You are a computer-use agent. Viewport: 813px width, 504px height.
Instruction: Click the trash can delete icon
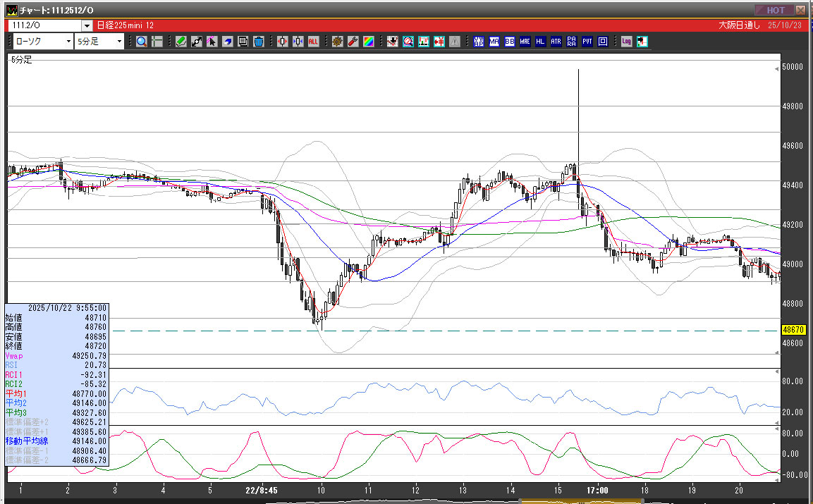click(x=258, y=42)
